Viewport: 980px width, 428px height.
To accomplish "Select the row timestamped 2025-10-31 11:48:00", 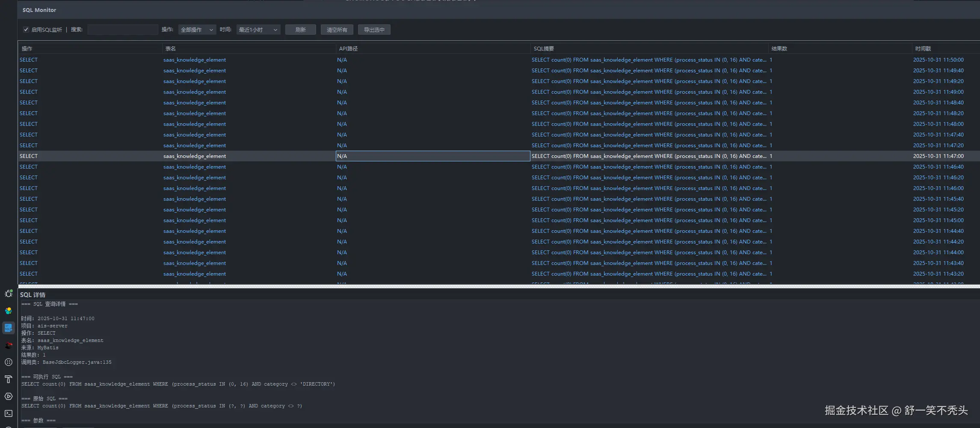I will coord(499,124).
